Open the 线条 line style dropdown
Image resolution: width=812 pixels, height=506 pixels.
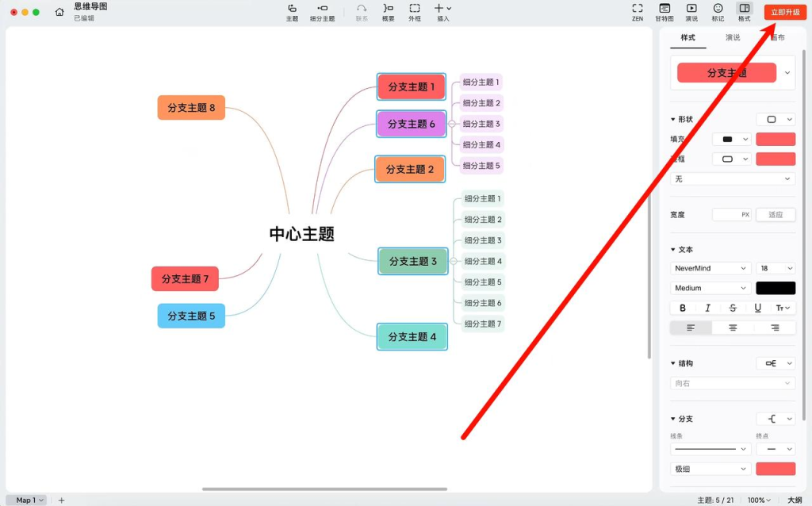(x=710, y=449)
